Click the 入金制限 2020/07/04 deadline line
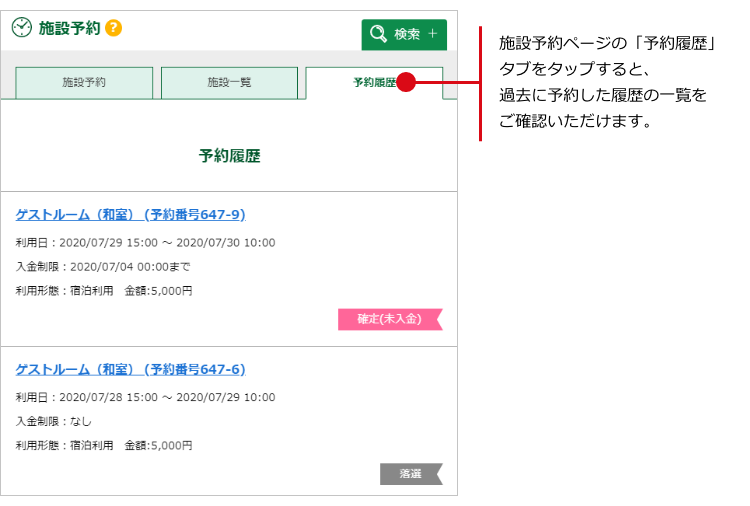 click(x=103, y=267)
